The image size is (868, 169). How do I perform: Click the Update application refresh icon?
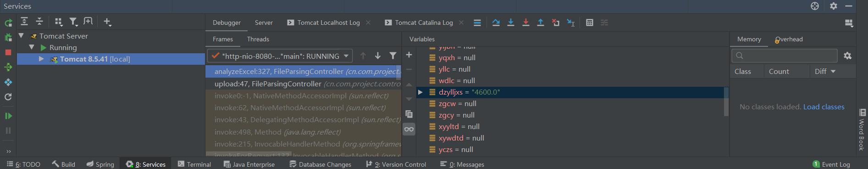[8, 97]
